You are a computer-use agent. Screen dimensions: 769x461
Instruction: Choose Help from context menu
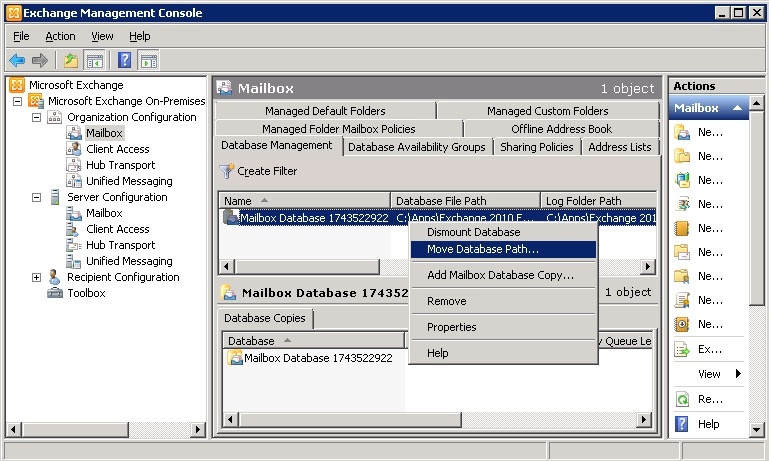pos(503,353)
